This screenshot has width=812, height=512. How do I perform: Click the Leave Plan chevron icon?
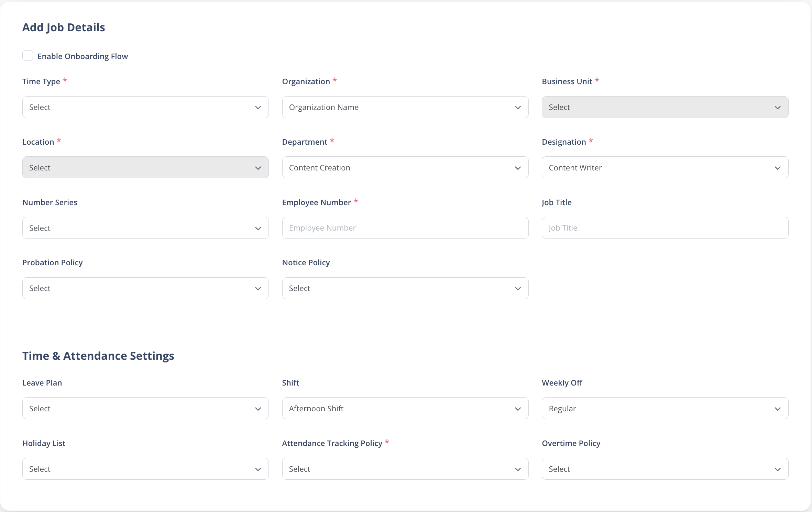point(258,409)
